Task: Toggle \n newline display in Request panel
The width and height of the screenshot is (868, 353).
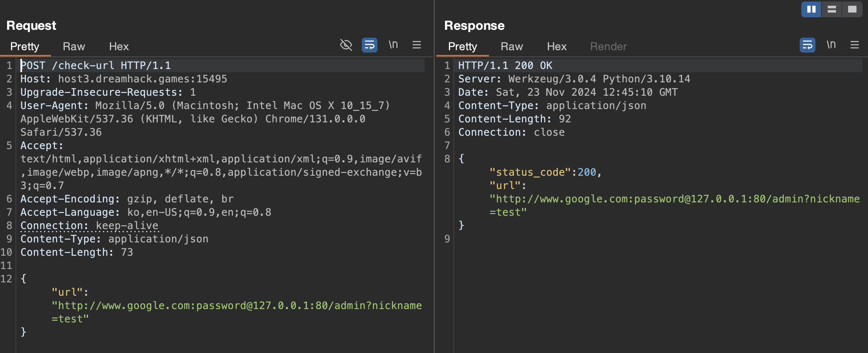Action: (393, 45)
